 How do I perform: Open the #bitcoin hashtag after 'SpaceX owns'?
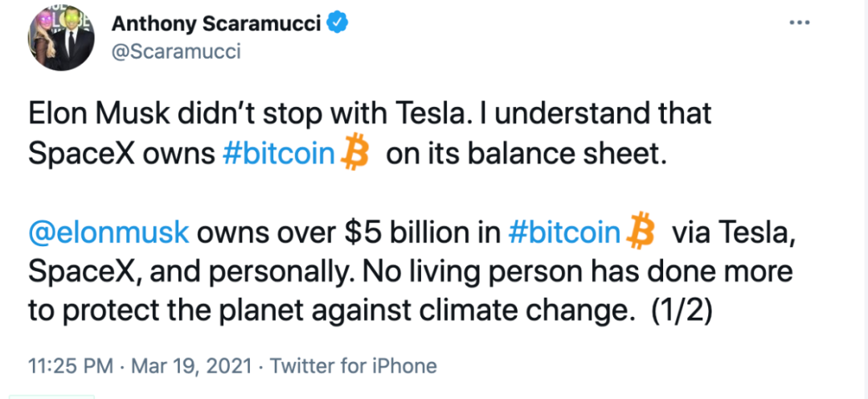pyautogui.click(x=278, y=154)
